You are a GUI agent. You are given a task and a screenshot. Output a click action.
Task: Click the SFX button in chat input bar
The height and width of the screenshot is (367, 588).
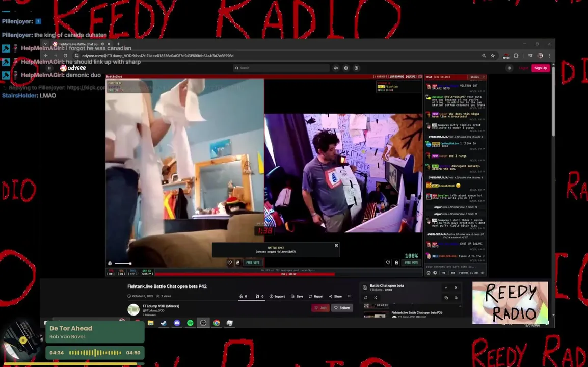[452, 273]
